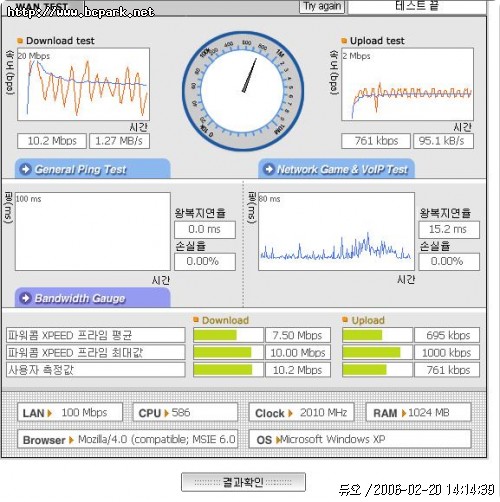Click the 1000 kbps value

[x=447, y=352]
